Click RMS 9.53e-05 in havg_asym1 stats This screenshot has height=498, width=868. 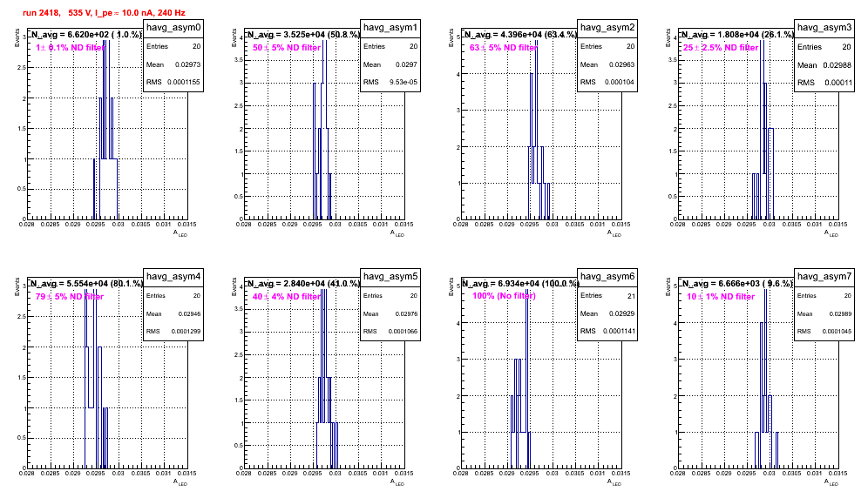tap(390, 82)
